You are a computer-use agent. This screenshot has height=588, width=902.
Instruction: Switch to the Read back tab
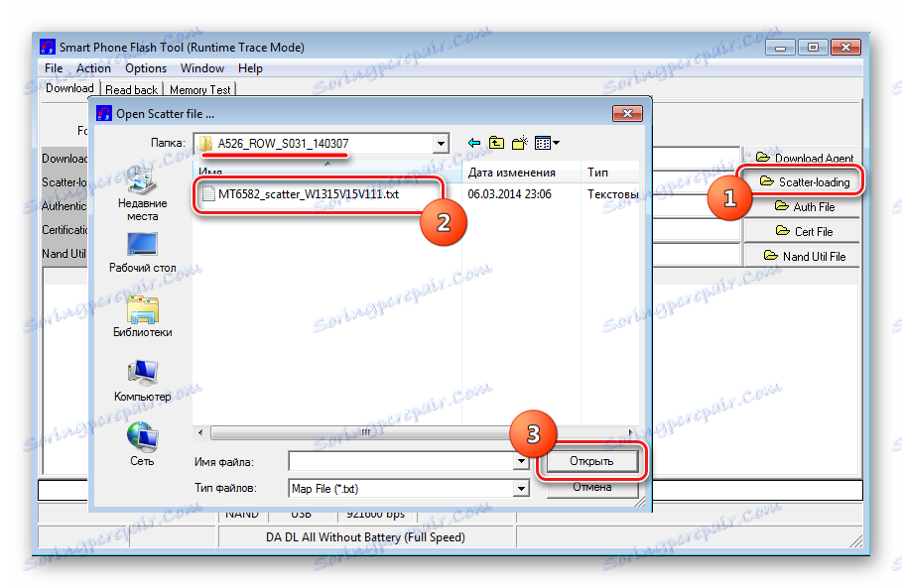point(131,90)
